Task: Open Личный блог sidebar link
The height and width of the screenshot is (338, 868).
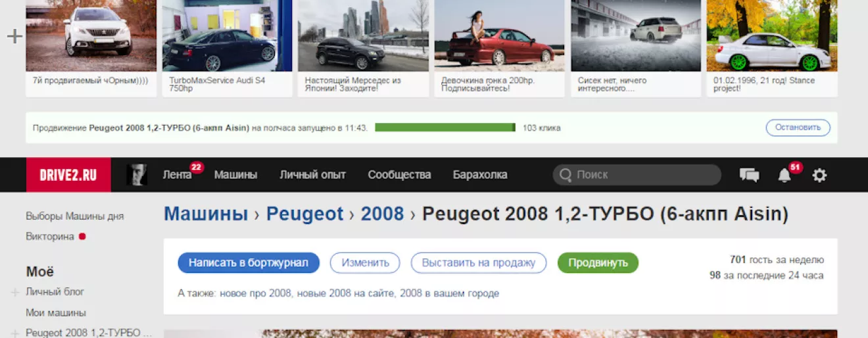Action: [x=55, y=292]
